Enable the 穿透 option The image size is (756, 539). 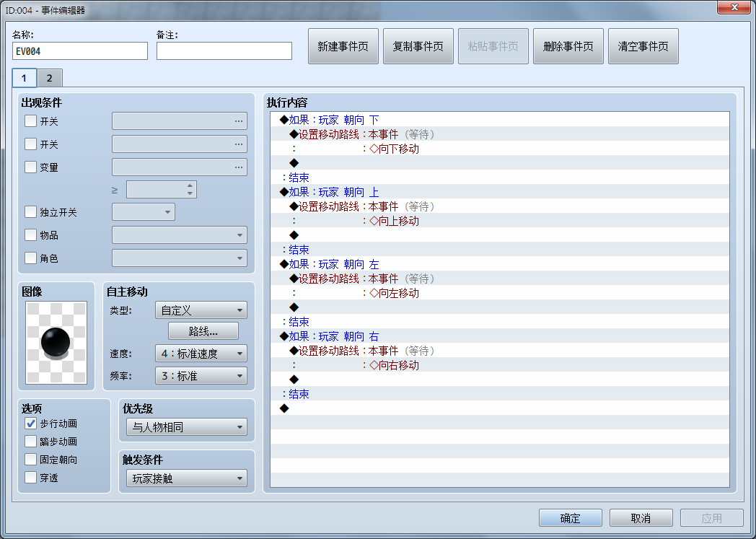click(30, 478)
